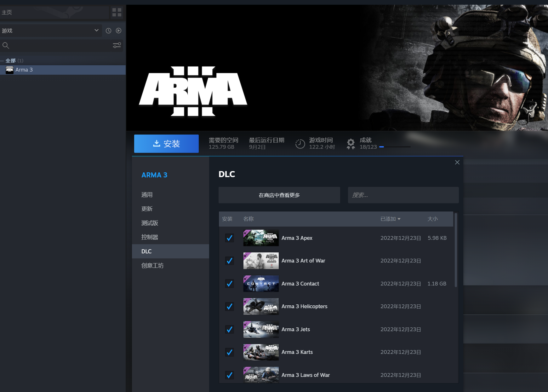
Task: Click the 5.98 KB size value
Action: [437, 238]
